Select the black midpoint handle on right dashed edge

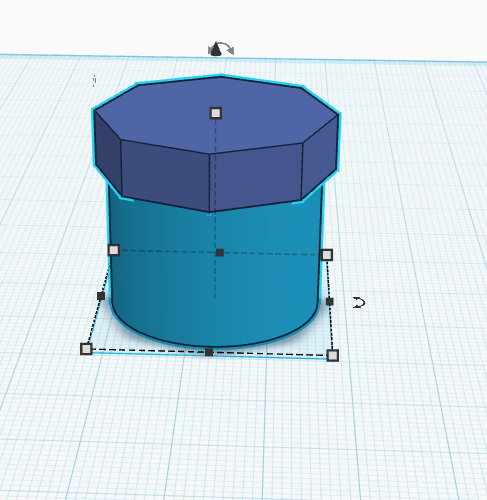point(329,302)
